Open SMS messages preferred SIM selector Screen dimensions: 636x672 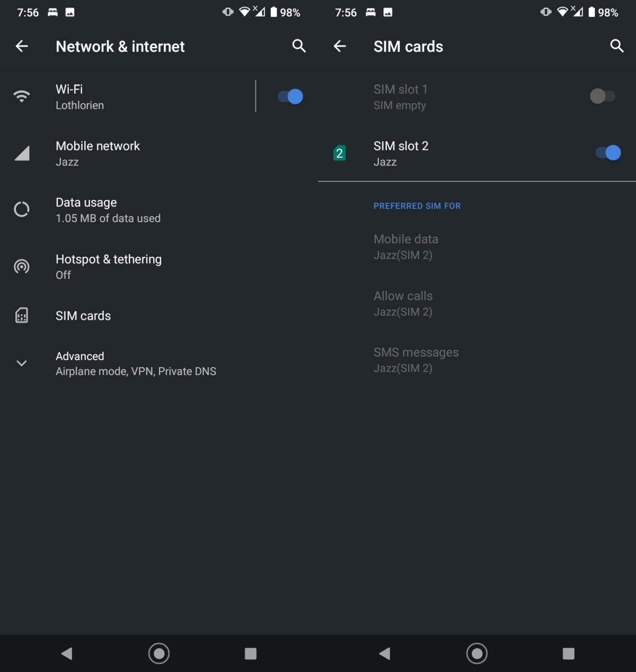click(416, 360)
